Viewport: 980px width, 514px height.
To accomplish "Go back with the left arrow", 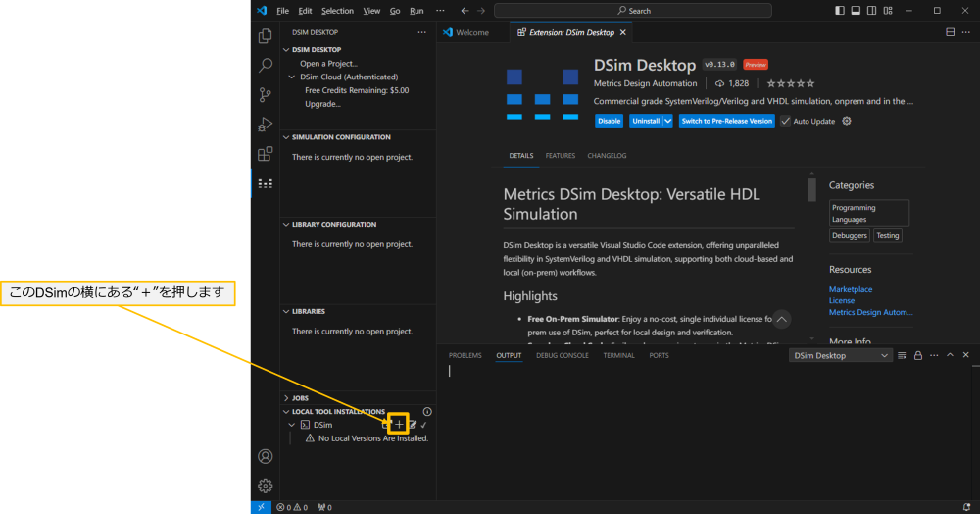I will (465, 11).
